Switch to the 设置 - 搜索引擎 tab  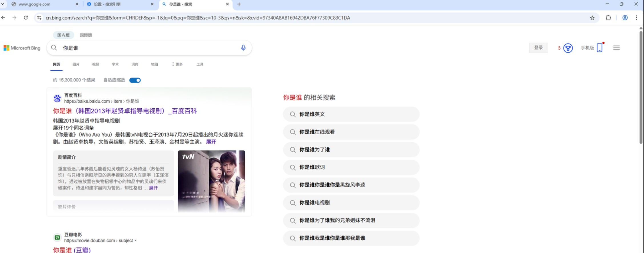pyautogui.click(x=119, y=4)
